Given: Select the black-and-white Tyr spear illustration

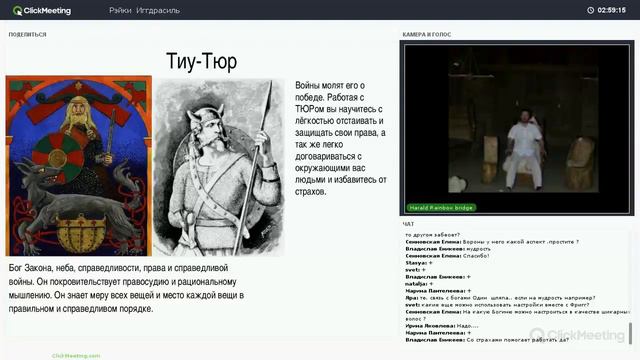Looking at the screenshot, I should pyautogui.click(x=219, y=167).
